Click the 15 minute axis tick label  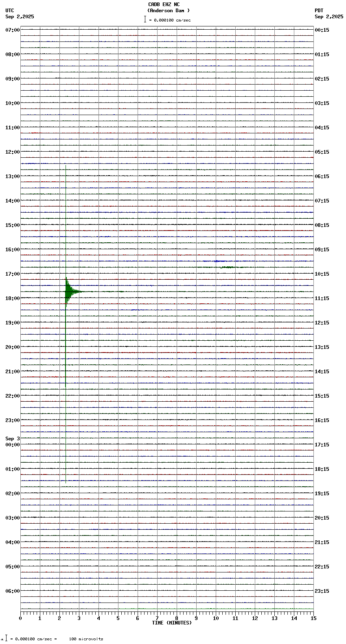(x=313, y=618)
